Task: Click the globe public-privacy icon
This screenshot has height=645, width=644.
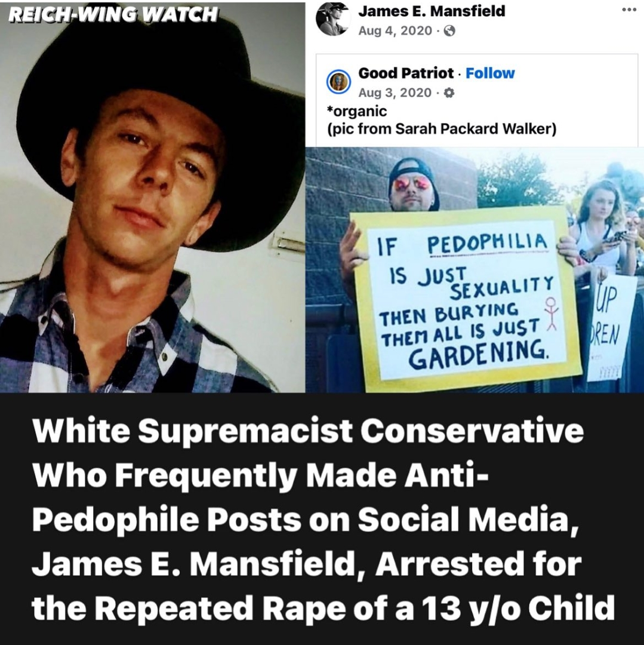Action: pos(450,31)
